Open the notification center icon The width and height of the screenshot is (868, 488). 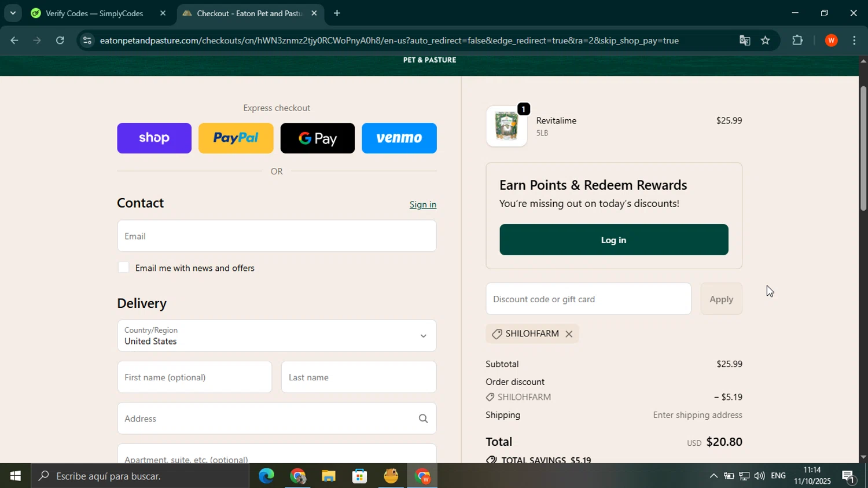pos(849,476)
